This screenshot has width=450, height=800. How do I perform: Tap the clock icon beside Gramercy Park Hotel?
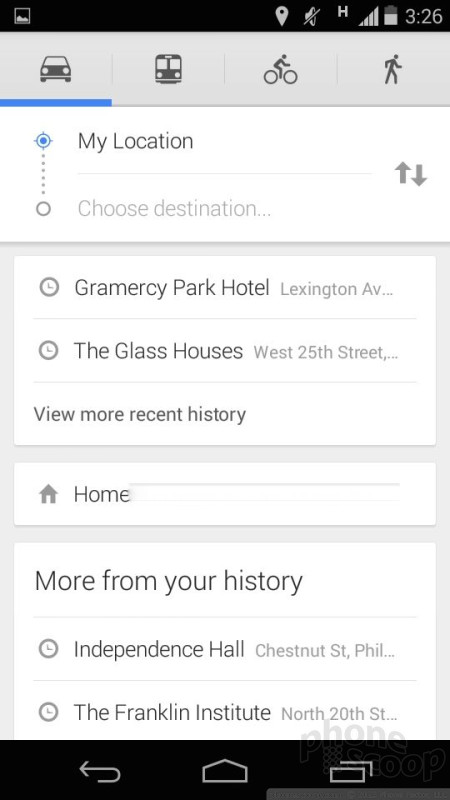coord(49,288)
